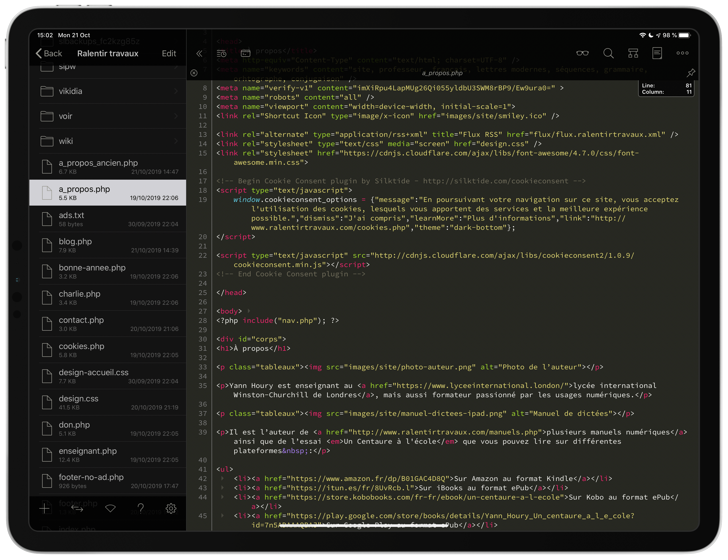Image resolution: width=728 pixels, height=560 pixels.
Task: Fold the list item on line 43
Action: coord(222,488)
